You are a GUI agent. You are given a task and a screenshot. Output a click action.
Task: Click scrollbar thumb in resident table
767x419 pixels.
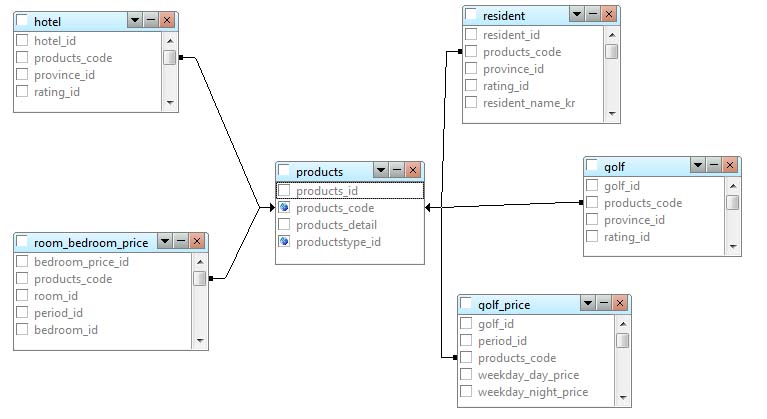tap(612, 52)
